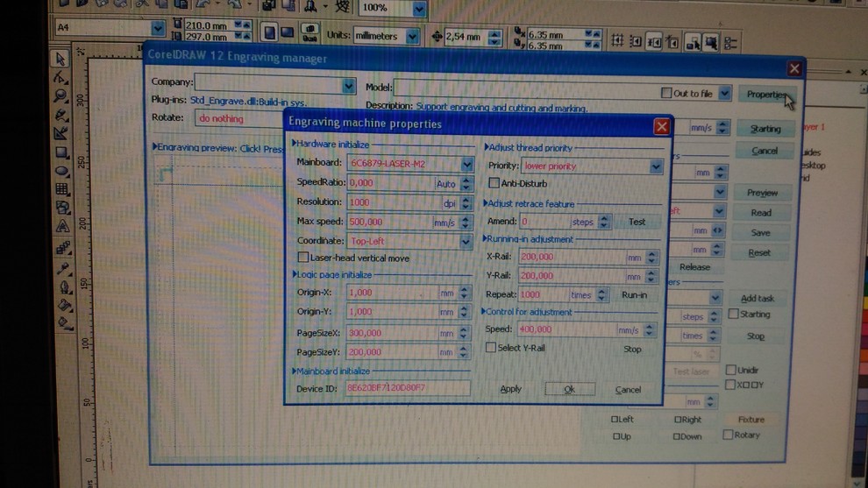Choose the Rectangle tool in toolbox
Screen dimensions: 868x488
[62, 152]
